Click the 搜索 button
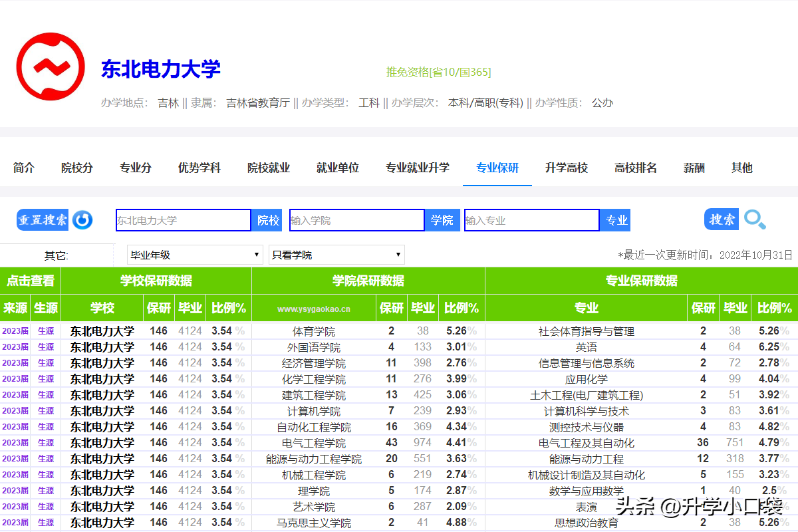The height and width of the screenshot is (532, 798). (722, 219)
